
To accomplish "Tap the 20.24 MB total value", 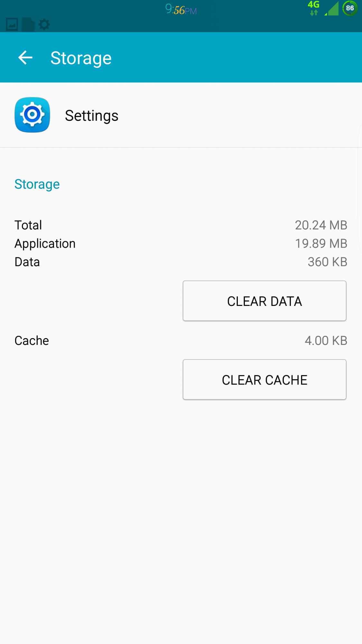I will point(321,225).
